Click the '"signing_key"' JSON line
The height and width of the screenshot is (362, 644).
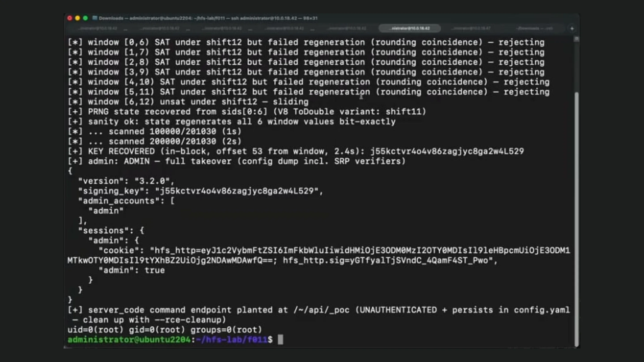pyautogui.click(x=201, y=191)
